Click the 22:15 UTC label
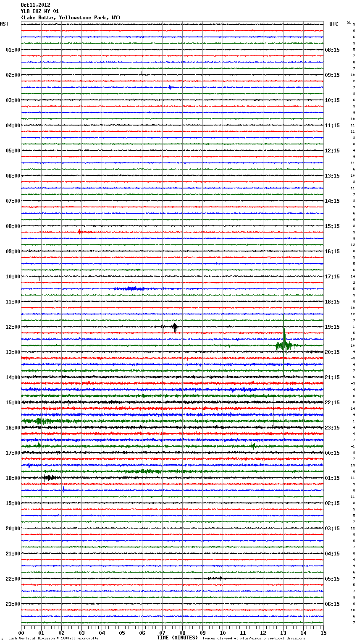Viewport: 357px width, 644px height. click(x=332, y=403)
